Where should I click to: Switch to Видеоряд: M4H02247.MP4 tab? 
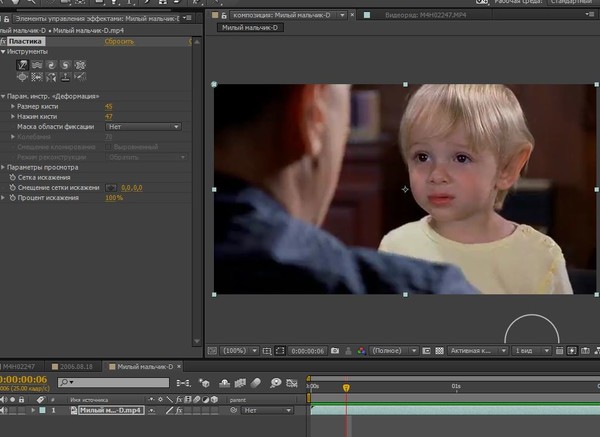426,15
